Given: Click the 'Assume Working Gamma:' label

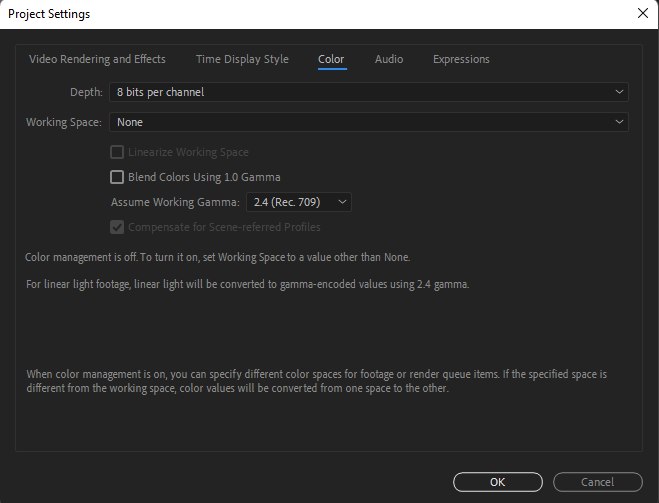Looking at the screenshot, I should click(175, 202).
